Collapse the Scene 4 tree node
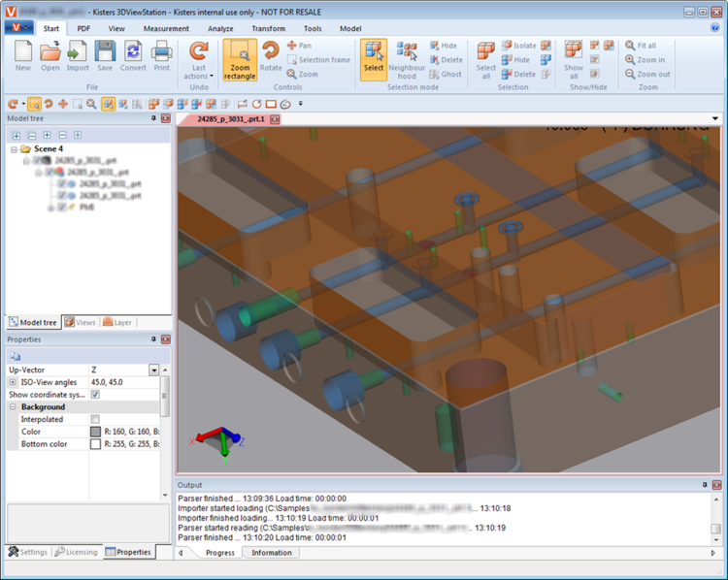 point(14,149)
